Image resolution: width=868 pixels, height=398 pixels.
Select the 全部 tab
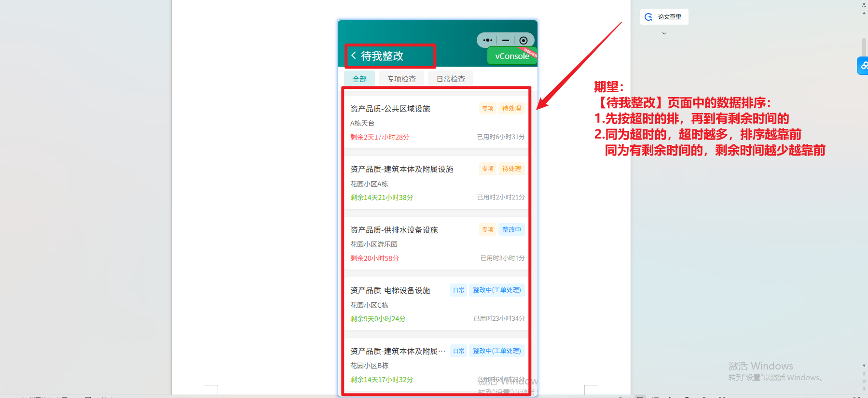click(359, 79)
